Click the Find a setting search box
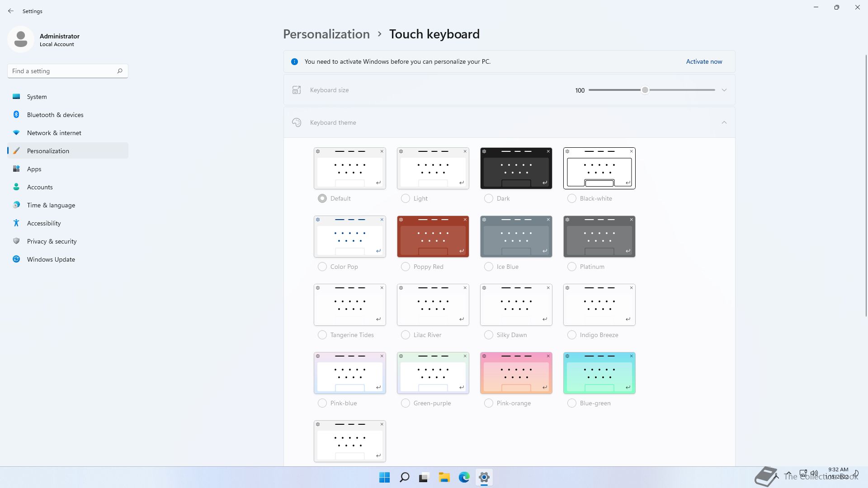This screenshot has height=488, width=868. (68, 71)
